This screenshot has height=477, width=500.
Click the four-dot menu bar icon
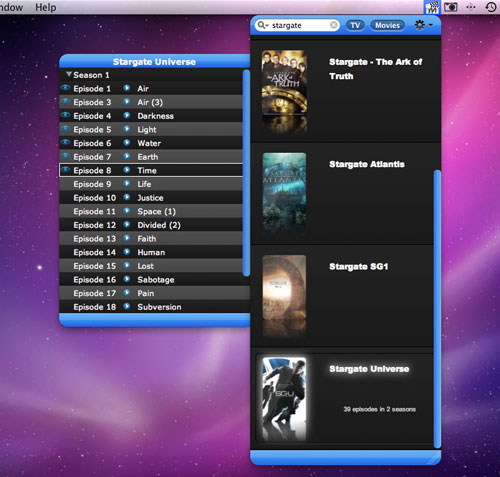click(x=471, y=7)
